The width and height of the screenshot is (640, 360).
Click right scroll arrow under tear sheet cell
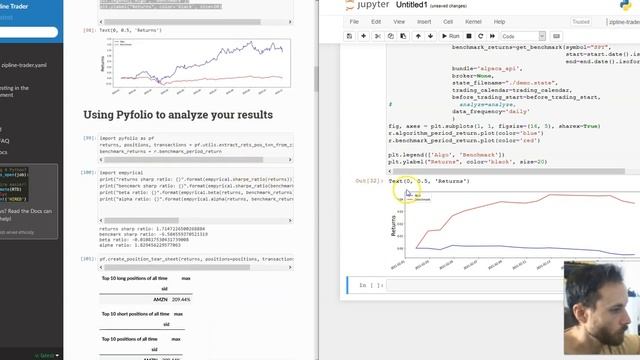point(290,267)
